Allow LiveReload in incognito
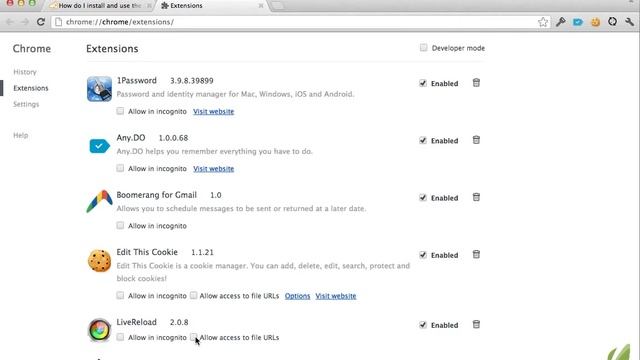 (x=120, y=337)
